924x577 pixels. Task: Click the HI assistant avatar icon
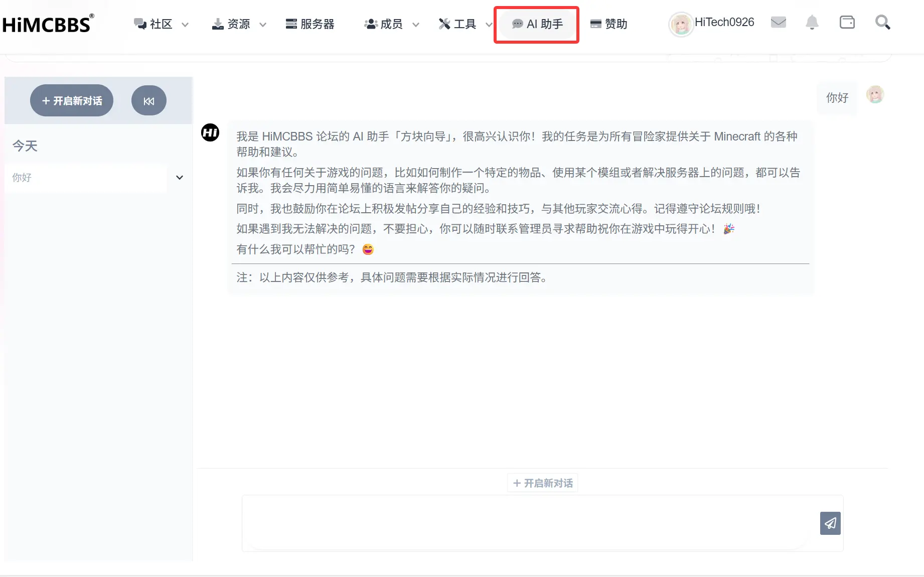tap(210, 132)
